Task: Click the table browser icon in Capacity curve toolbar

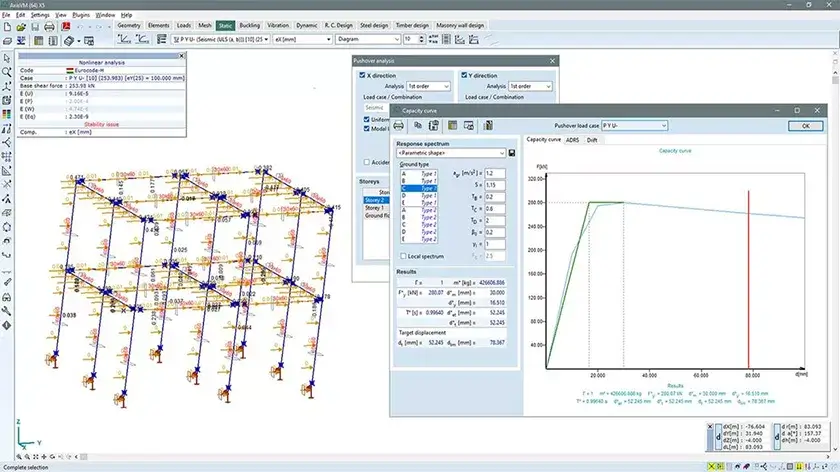Action: (453, 125)
